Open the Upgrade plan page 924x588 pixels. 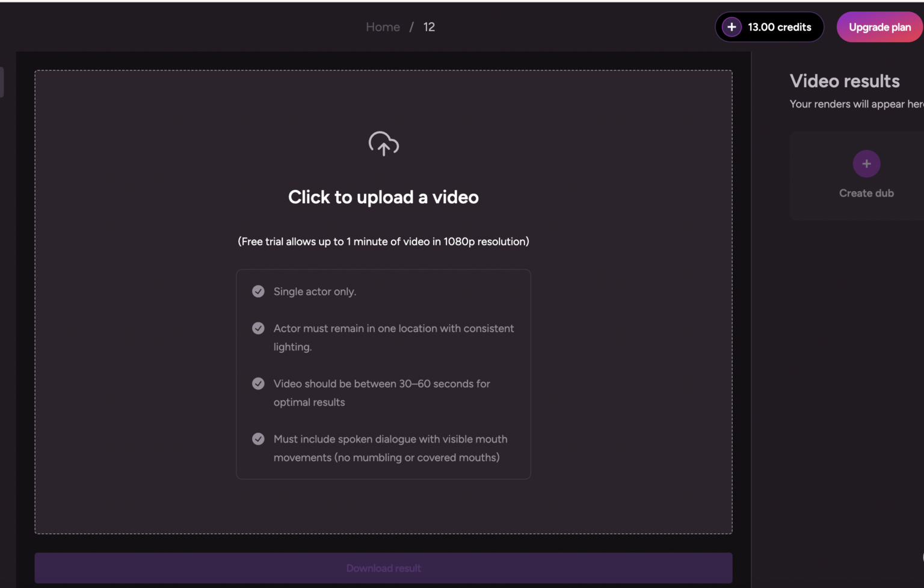pos(879,27)
